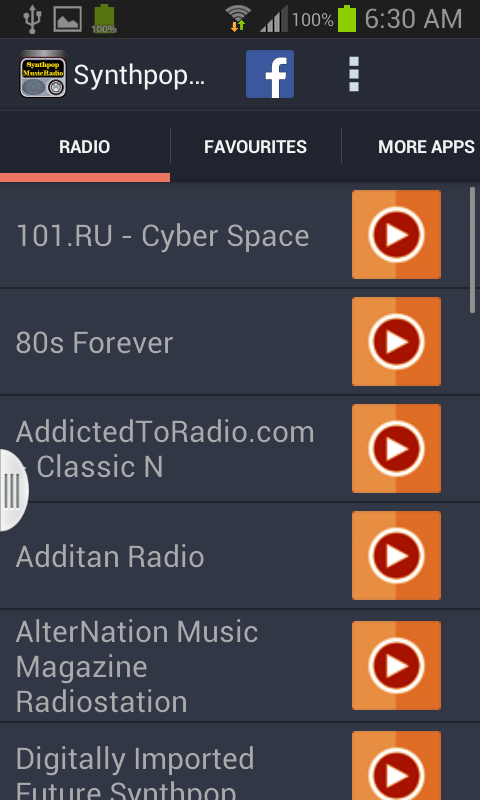
Task: Open the three-dot overflow menu
Action: tap(353, 74)
